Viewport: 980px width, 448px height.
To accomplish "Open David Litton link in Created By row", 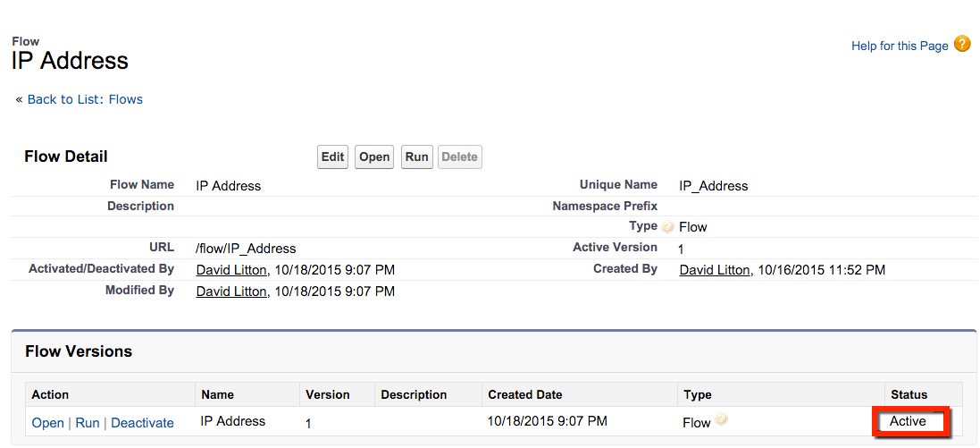I will pos(715,270).
